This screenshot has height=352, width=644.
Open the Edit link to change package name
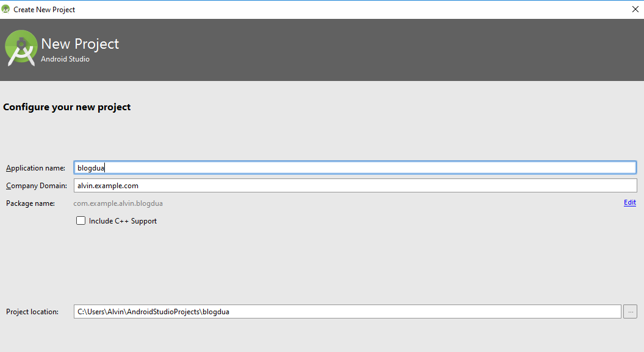pyautogui.click(x=629, y=202)
